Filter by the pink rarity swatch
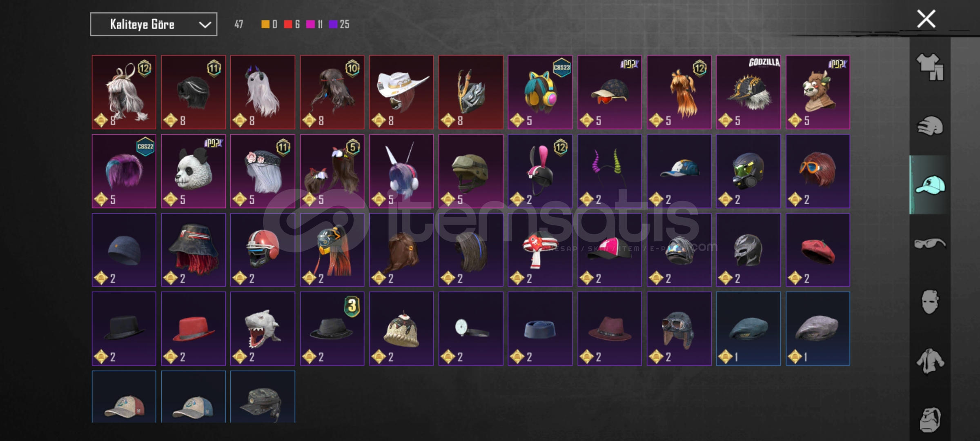 click(310, 24)
